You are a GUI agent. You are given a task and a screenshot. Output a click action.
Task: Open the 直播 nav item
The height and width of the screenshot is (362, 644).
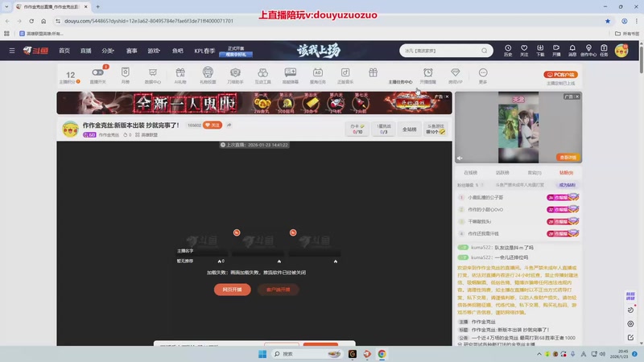[86, 51]
